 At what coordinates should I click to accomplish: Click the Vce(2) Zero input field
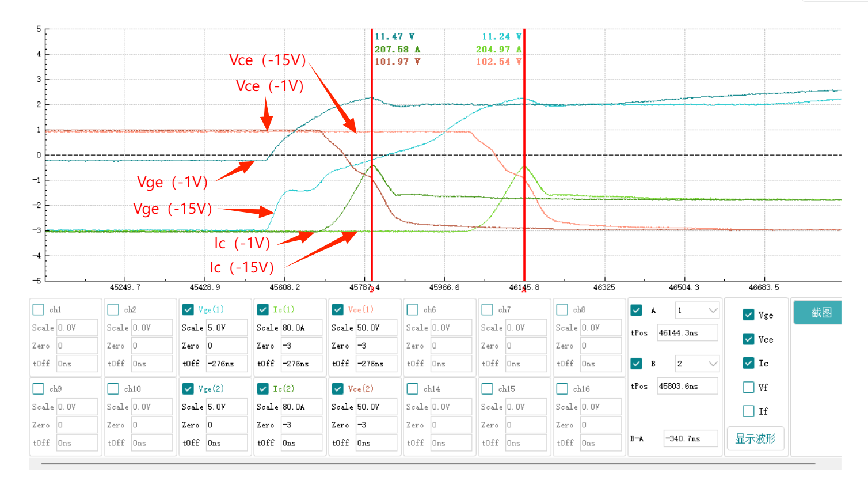(x=376, y=425)
